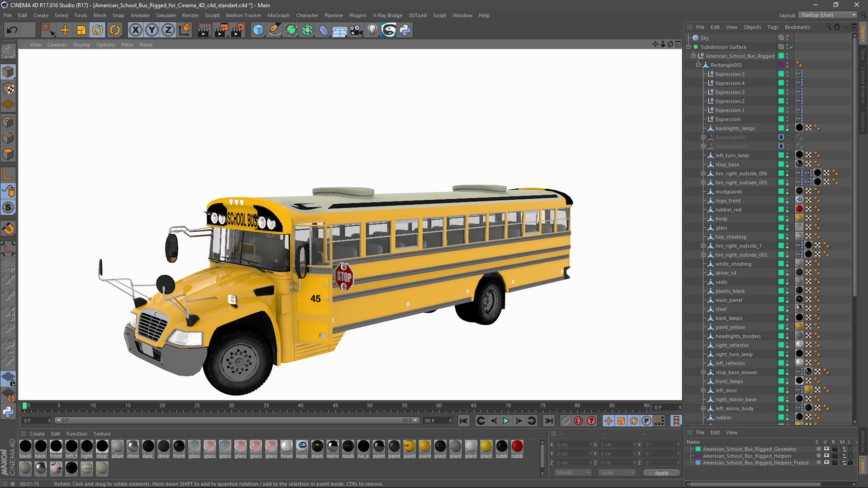The width and height of the screenshot is (868, 488).
Task: Switch to Polygons mode
Action: click(x=8, y=155)
